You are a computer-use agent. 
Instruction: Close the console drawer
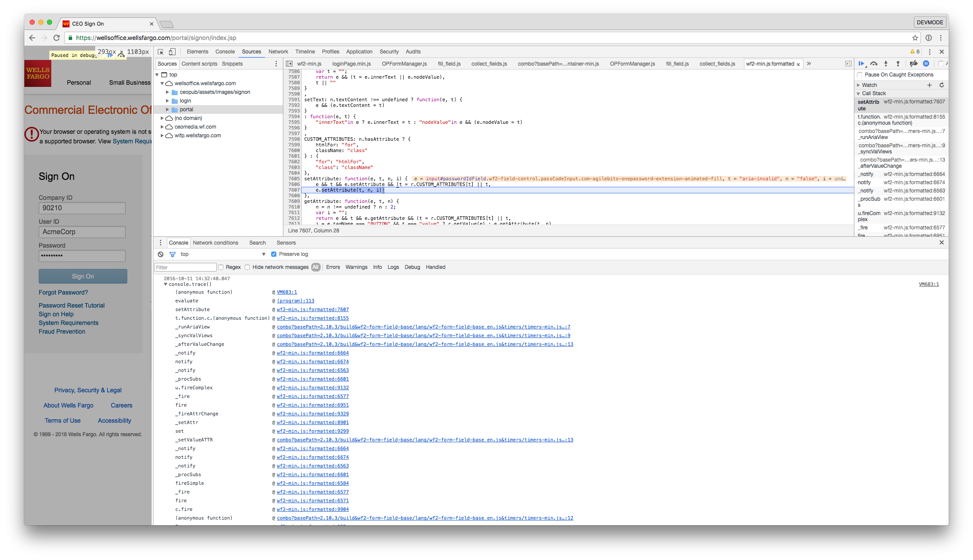tap(942, 242)
